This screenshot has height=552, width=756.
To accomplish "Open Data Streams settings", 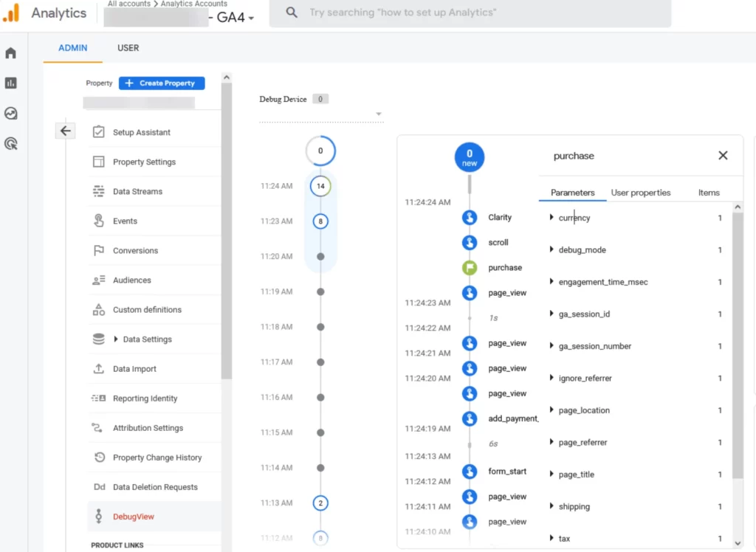I will [x=137, y=192].
